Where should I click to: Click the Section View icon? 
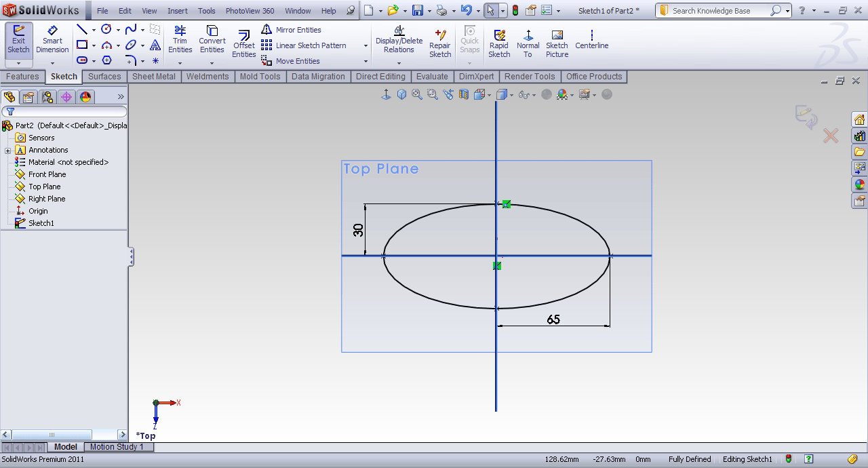point(464,94)
